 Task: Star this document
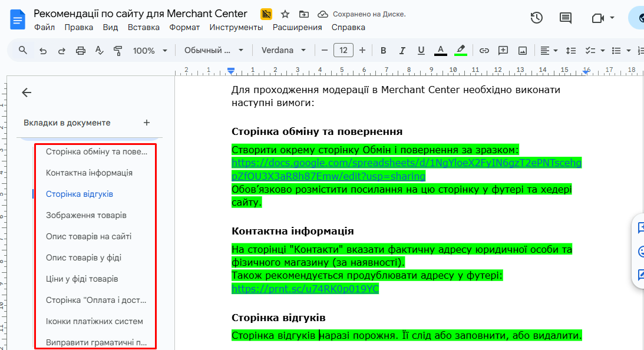pos(285,14)
